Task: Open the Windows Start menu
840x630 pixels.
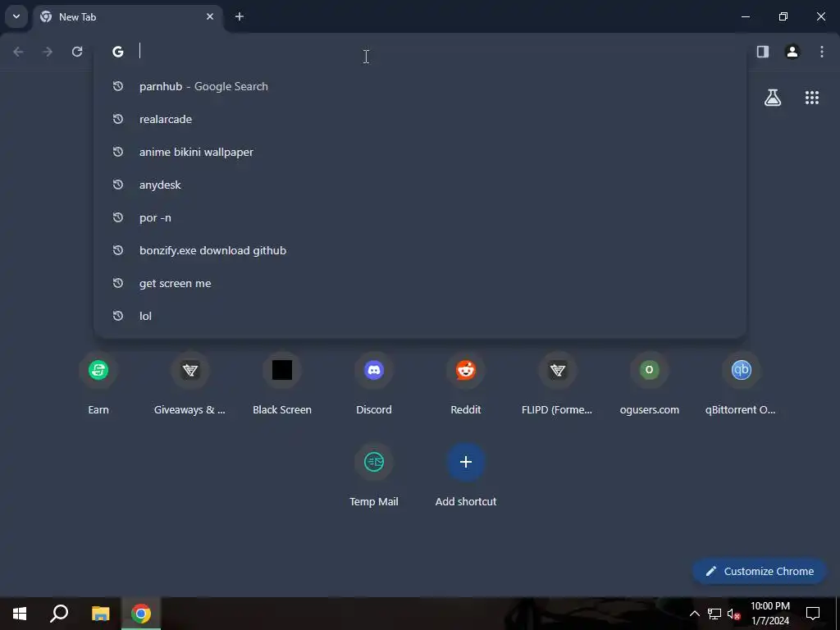Action: 20,614
